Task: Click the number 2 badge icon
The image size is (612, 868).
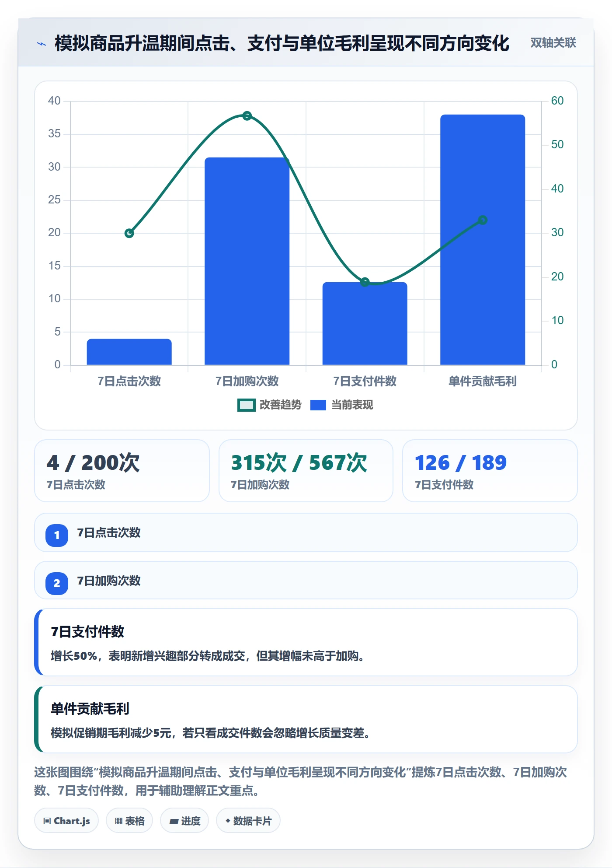Action: [57, 583]
